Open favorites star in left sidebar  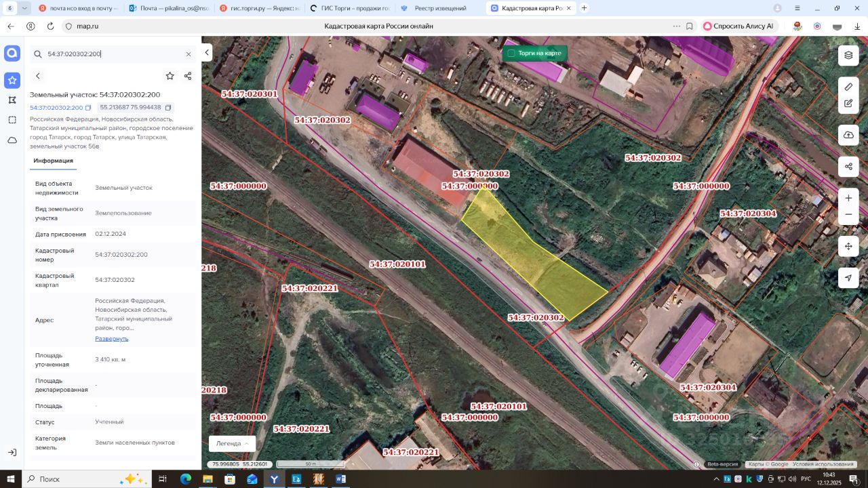click(x=12, y=81)
